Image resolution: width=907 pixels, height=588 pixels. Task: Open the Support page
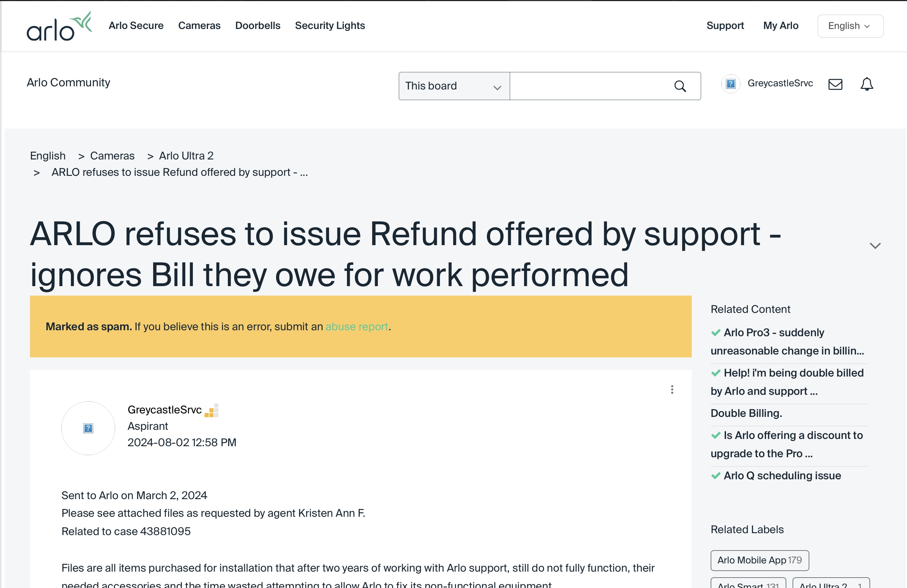coord(725,26)
